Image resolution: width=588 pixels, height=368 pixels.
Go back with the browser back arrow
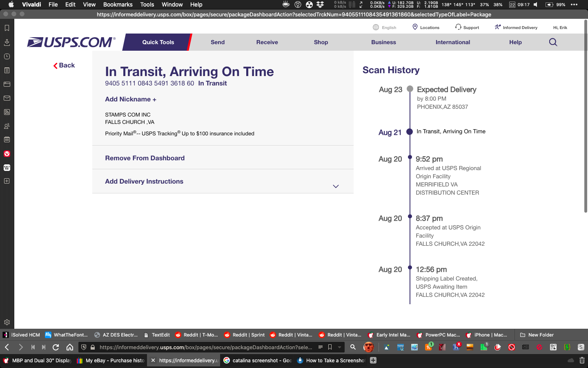click(x=7, y=347)
